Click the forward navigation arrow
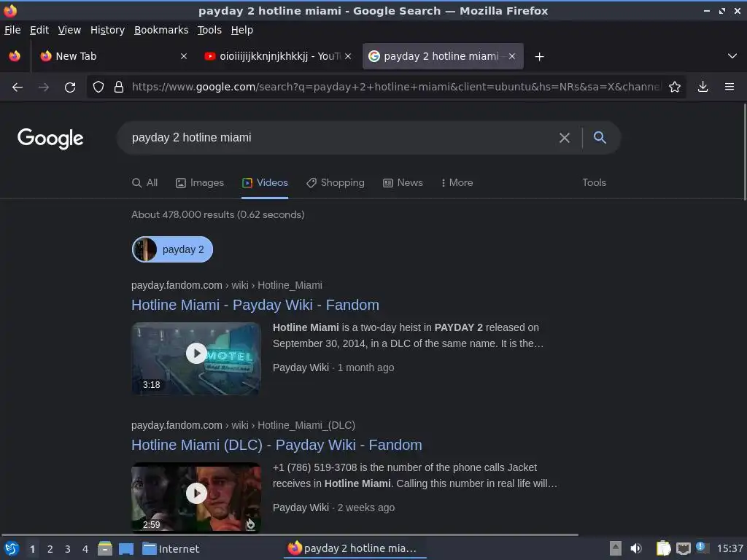The image size is (747, 560). click(44, 87)
